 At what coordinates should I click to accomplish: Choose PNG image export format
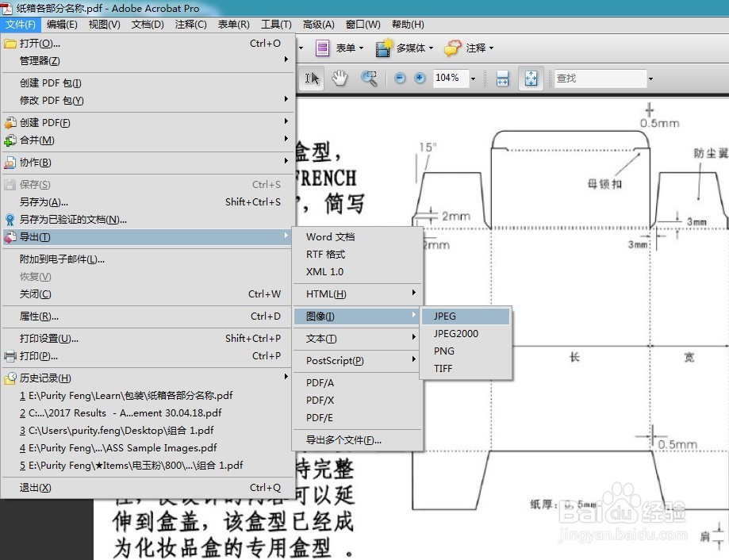[x=466, y=351]
